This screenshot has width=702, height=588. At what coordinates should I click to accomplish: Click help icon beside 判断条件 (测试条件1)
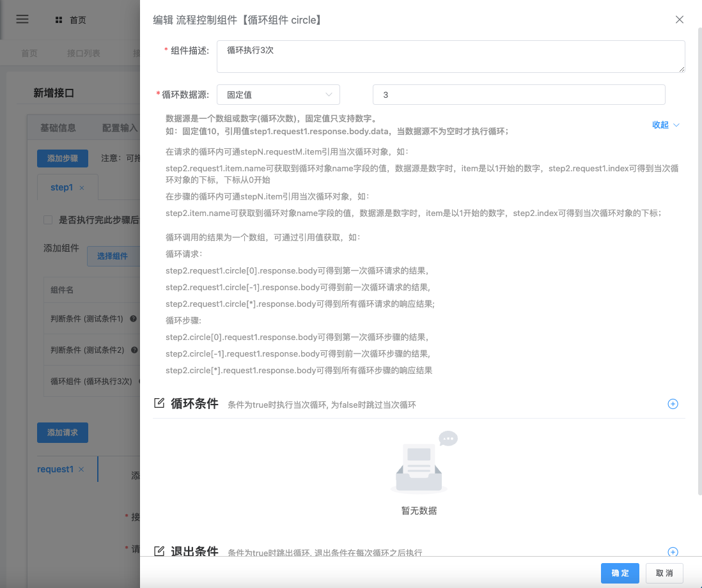pyautogui.click(x=133, y=318)
